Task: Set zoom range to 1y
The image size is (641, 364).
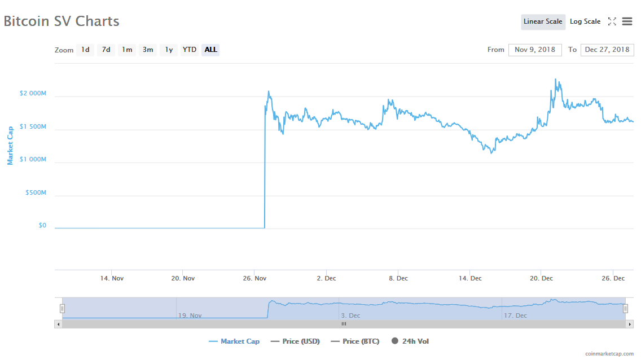Action: pos(169,50)
